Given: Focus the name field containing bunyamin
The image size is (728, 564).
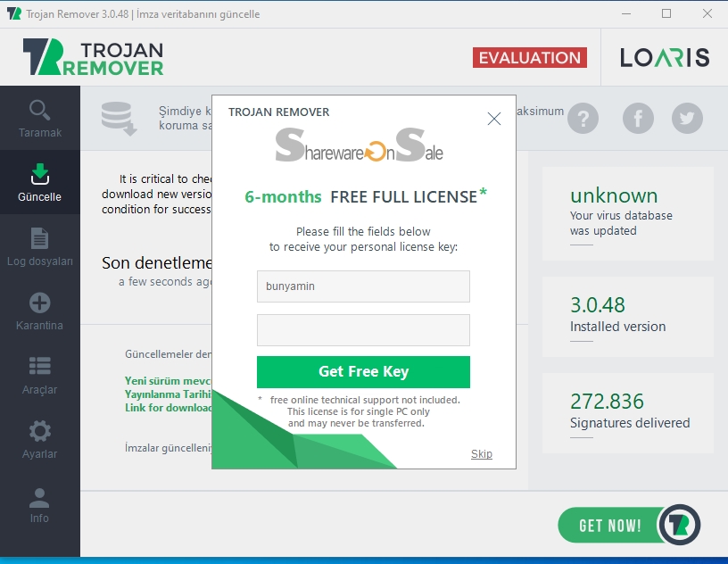Looking at the screenshot, I should click(363, 286).
